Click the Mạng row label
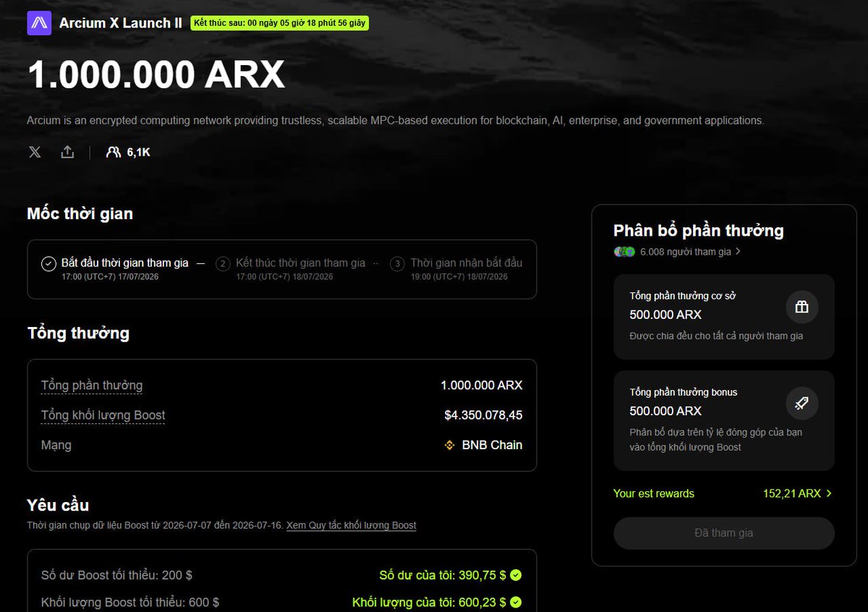Viewport: 868px width, 612px height. pos(56,445)
